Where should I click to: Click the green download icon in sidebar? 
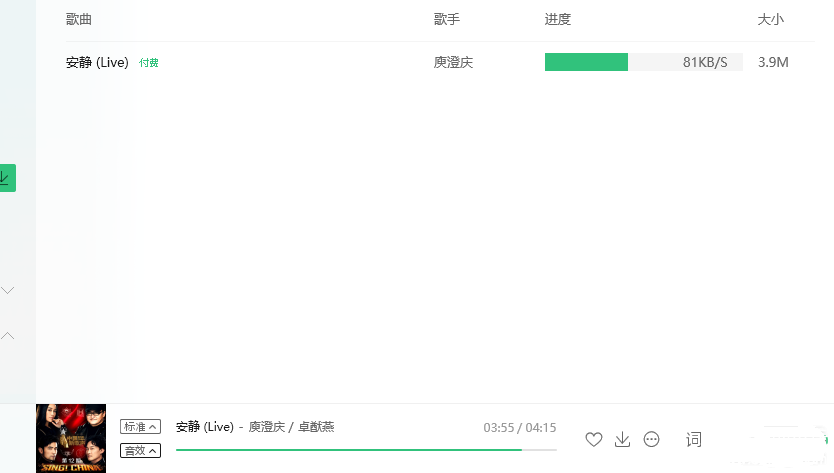[7, 178]
